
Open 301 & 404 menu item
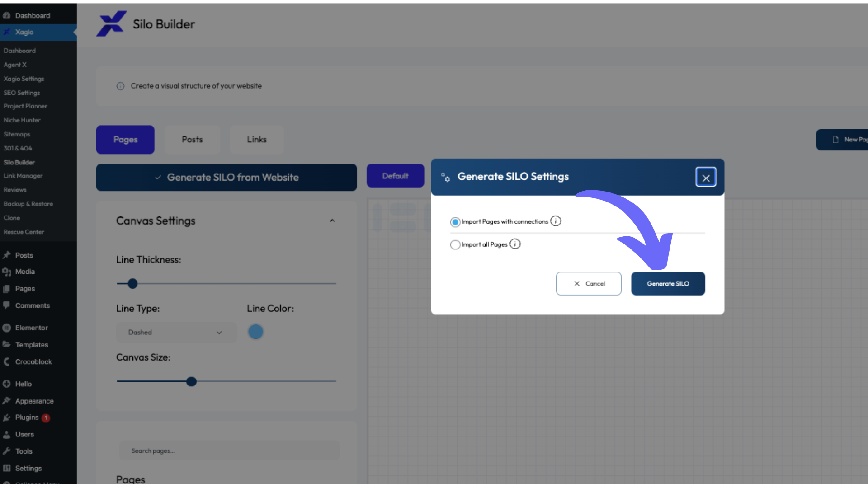click(18, 148)
